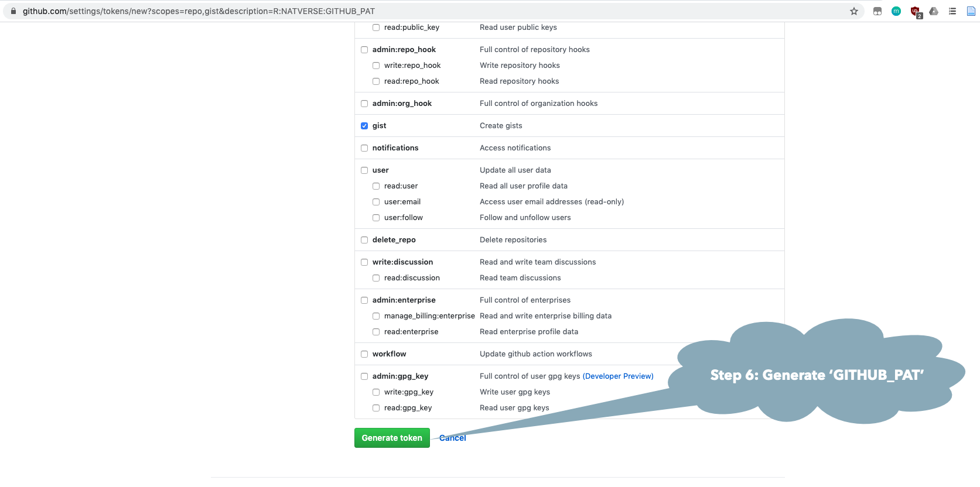Click the URL address bar

[410, 11]
